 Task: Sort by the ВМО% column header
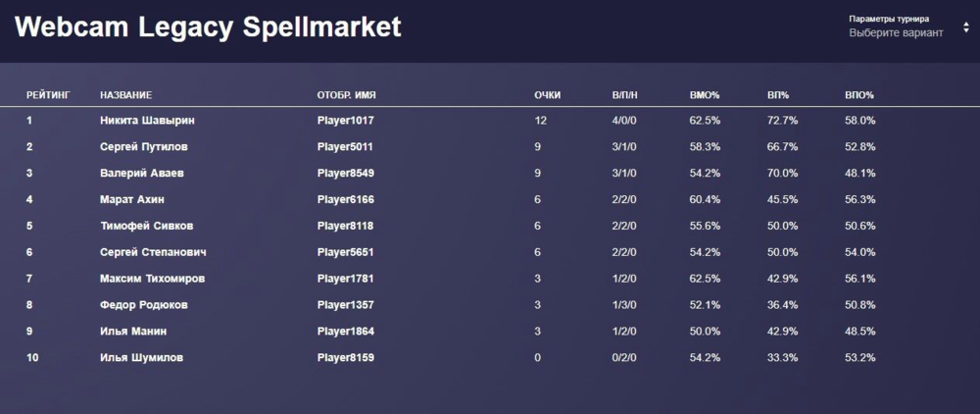(705, 95)
